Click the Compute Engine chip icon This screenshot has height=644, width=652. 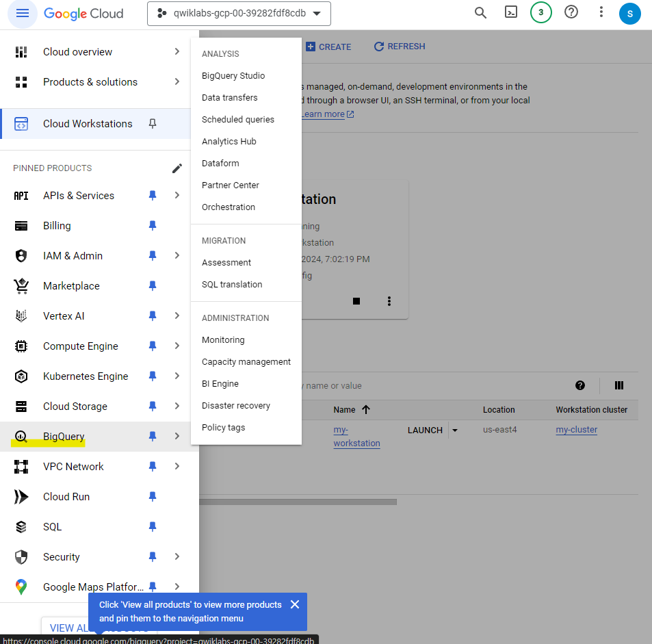coord(21,346)
